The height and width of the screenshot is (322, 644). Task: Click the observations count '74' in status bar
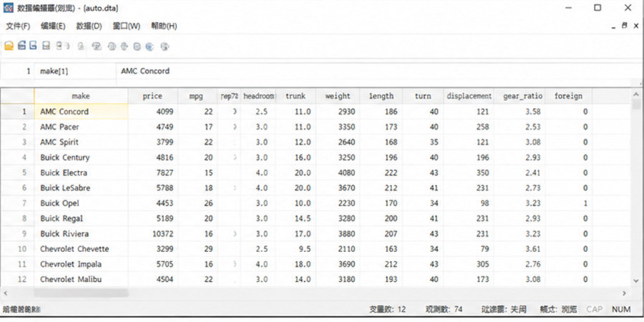[x=459, y=309]
